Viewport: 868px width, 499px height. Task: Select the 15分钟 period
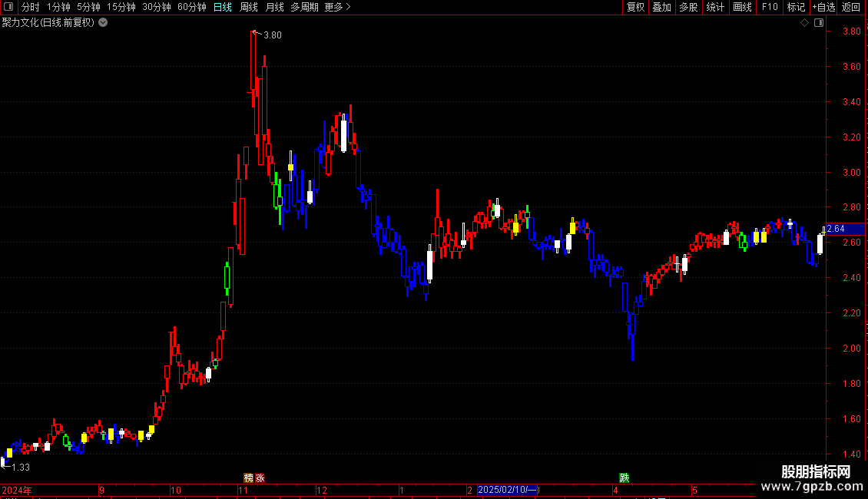click(x=121, y=7)
